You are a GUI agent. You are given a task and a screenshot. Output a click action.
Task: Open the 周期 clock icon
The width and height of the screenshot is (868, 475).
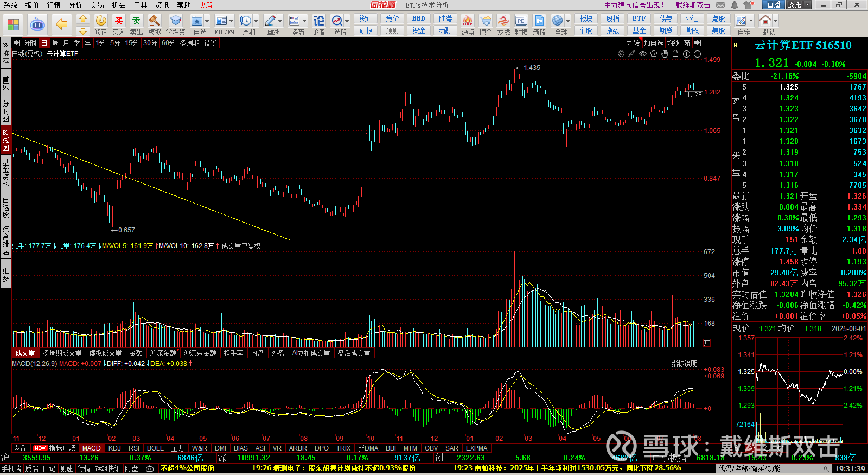[245, 22]
